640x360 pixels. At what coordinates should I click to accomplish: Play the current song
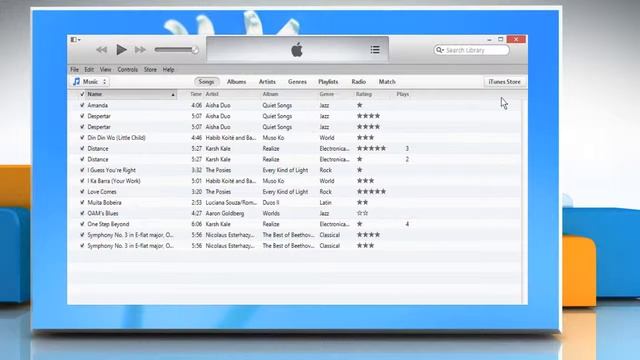pyautogui.click(x=121, y=50)
